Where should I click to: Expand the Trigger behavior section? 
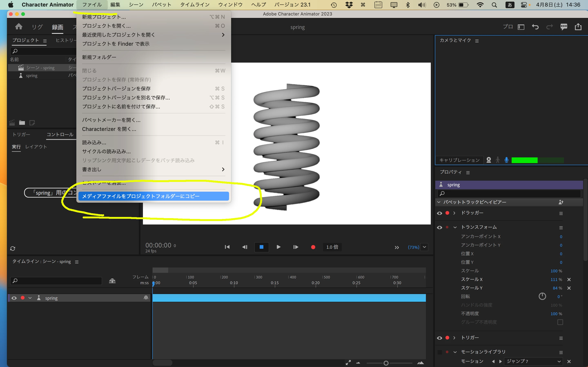pyautogui.click(x=454, y=338)
